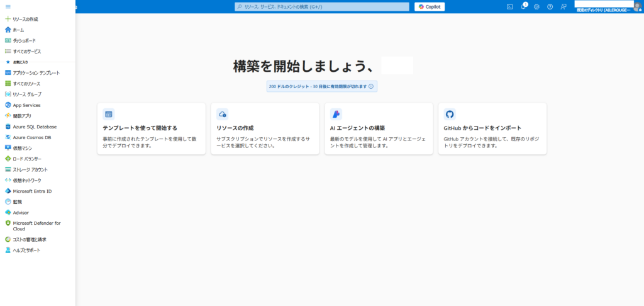Open the Microsoft Entra ID icon
This screenshot has width=644, height=306.
click(8, 191)
